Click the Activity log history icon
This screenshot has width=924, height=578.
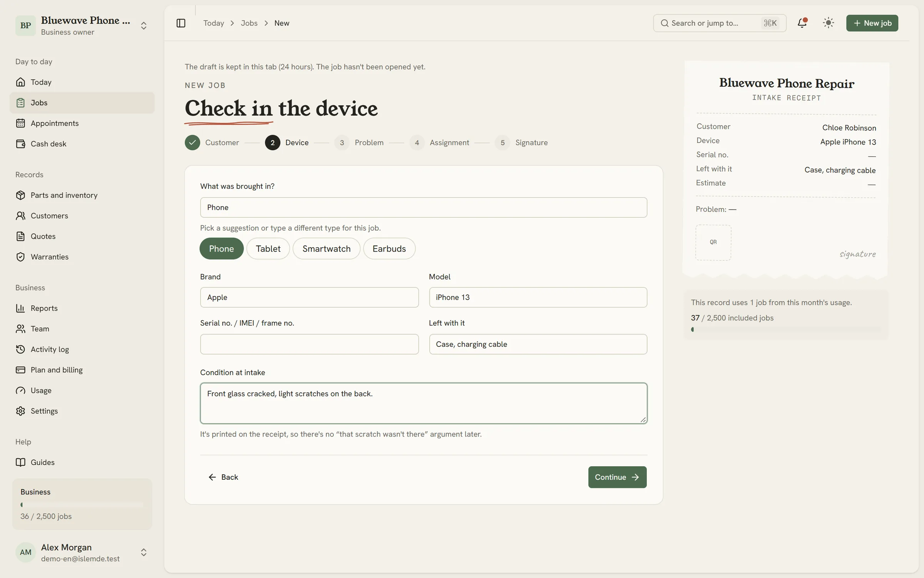point(20,349)
